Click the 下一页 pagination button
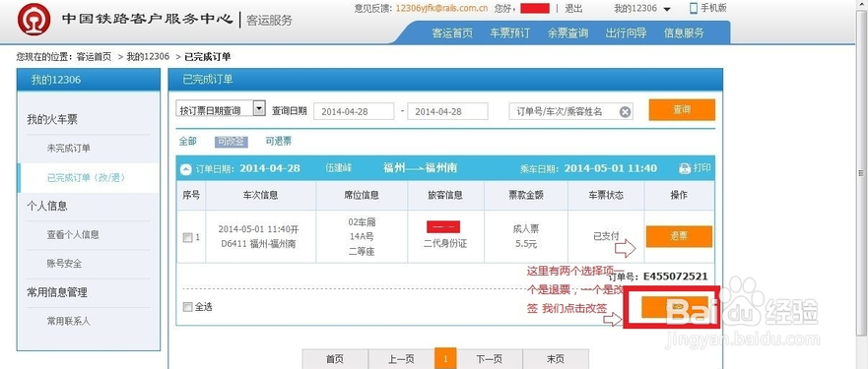The image size is (868, 369). tap(490, 359)
